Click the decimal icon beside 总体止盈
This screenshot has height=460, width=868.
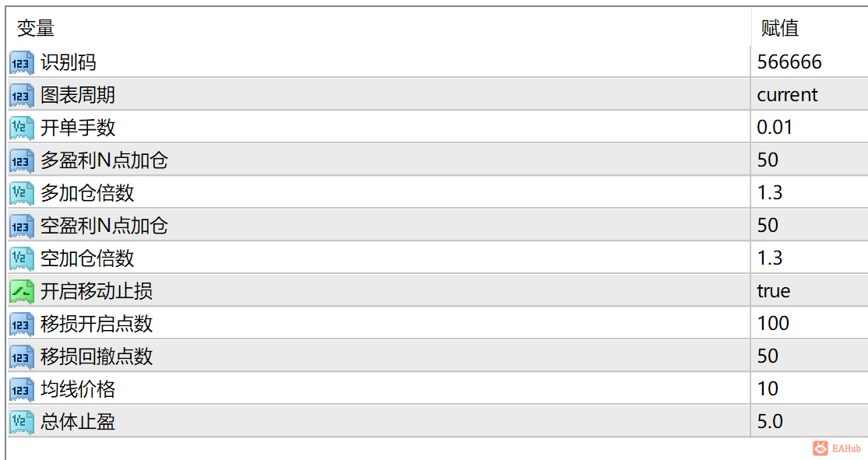(x=22, y=422)
